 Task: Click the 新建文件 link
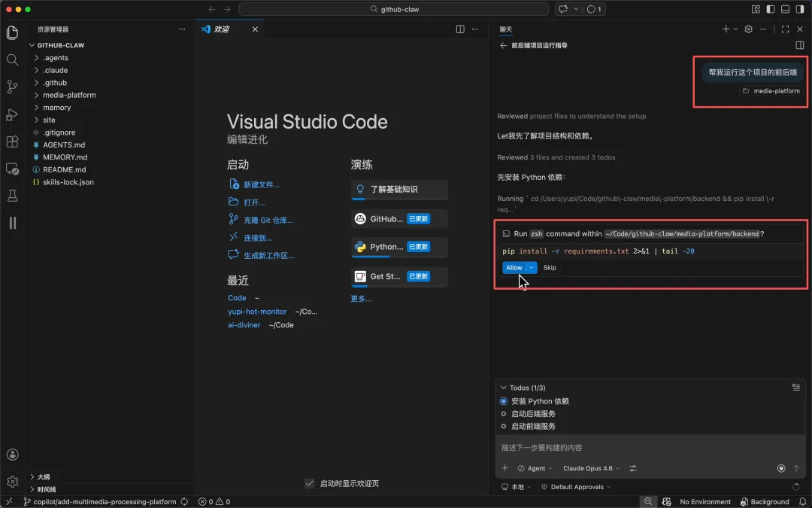click(261, 184)
